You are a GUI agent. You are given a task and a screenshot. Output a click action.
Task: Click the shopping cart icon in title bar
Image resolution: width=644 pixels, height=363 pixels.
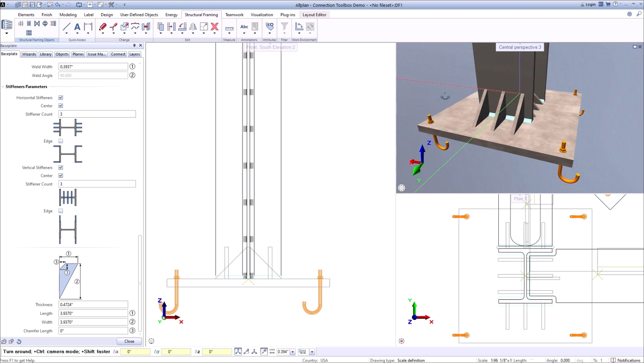[x=608, y=4]
